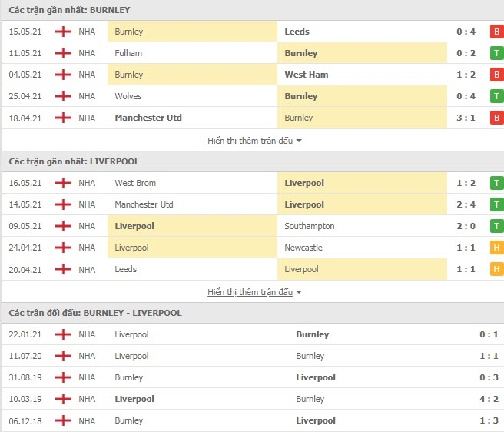504x432 pixels.
Task: Click the England flag on 15.05.21 row
Action: [x=63, y=32]
